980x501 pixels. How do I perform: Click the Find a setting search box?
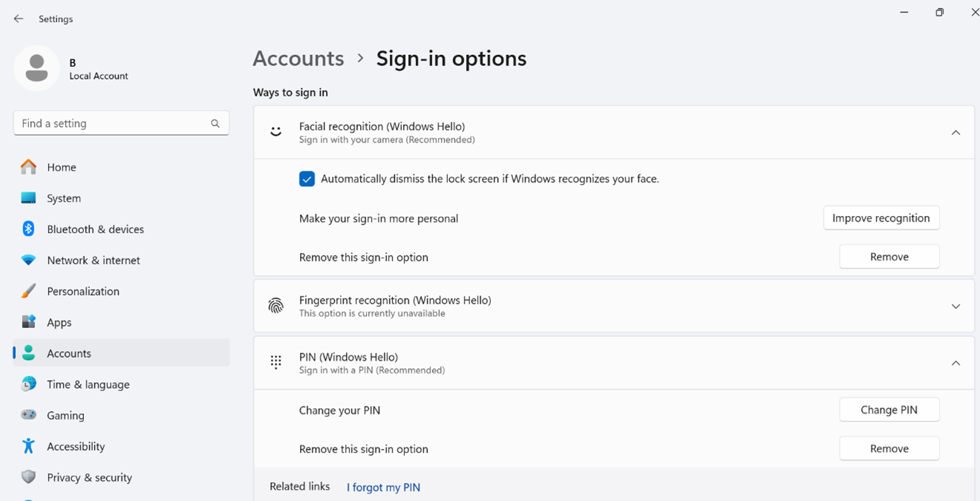coord(121,122)
